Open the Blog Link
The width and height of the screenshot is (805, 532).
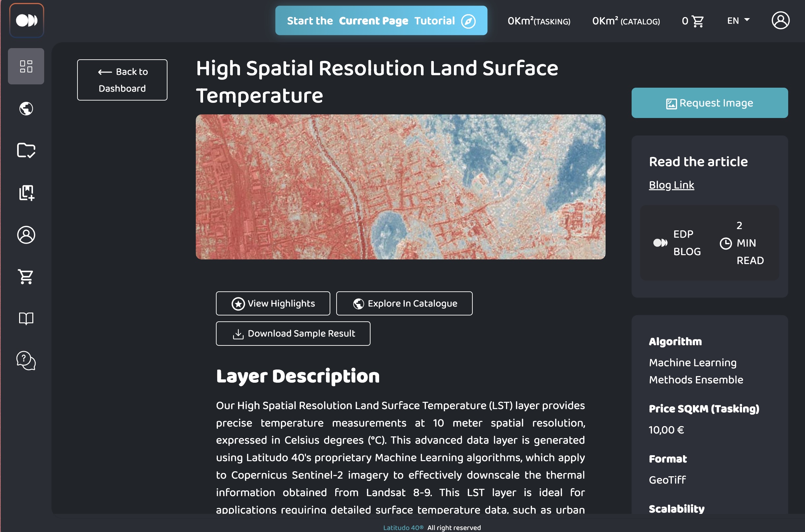coord(671,185)
